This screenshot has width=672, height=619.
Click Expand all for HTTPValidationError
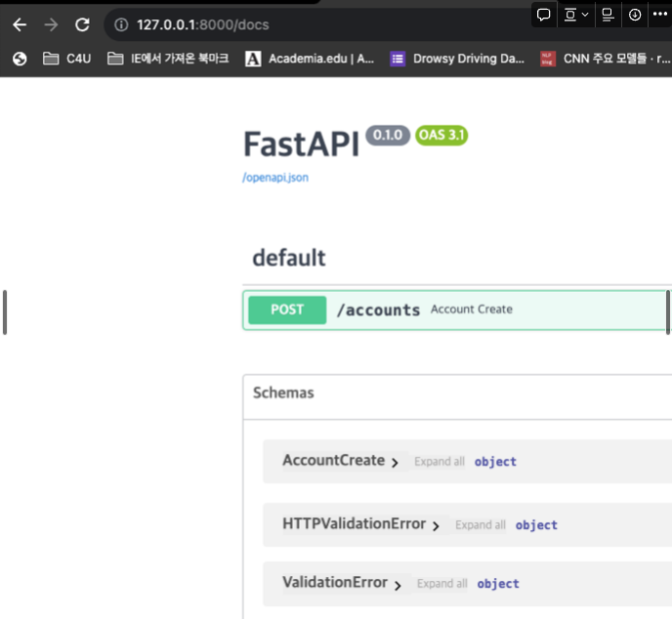(481, 524)
